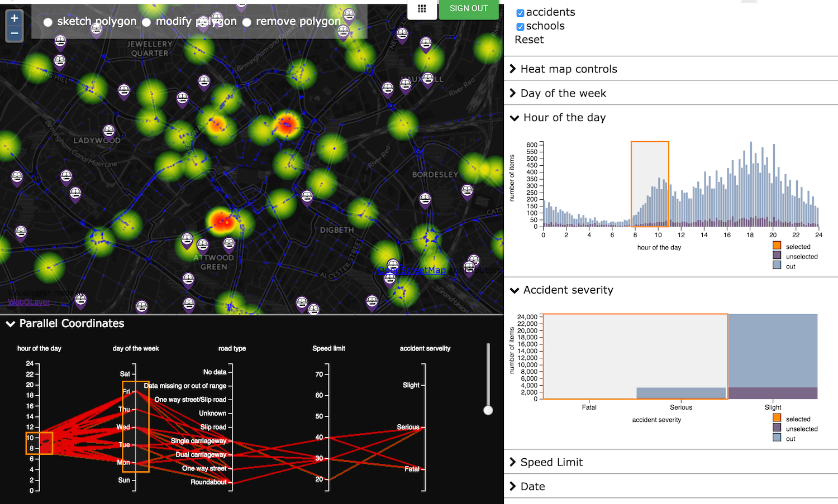
Task: Click the map zoom in plus button
Action: coord(15,18)
